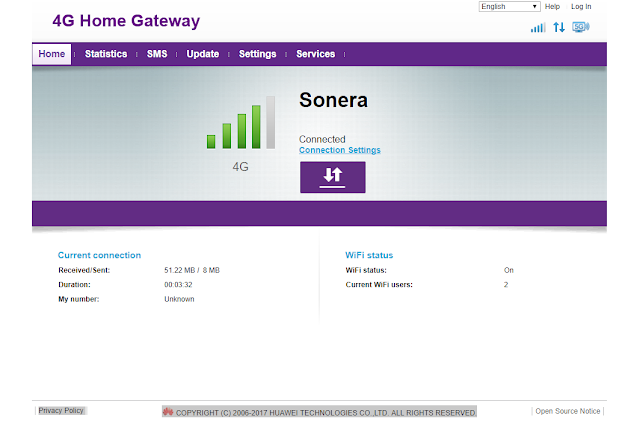The image size is (640, 445).
Task: Open the English language dropdown
Action: pyautogui.click(x=509, y=7)
